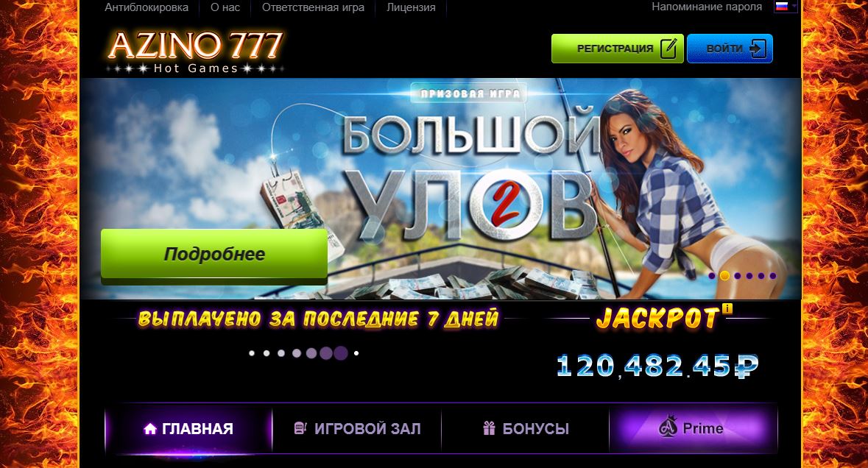Click the Azino 777 Hot Games logo
This screenshot has height=468, width=868.
coord(195,52)
